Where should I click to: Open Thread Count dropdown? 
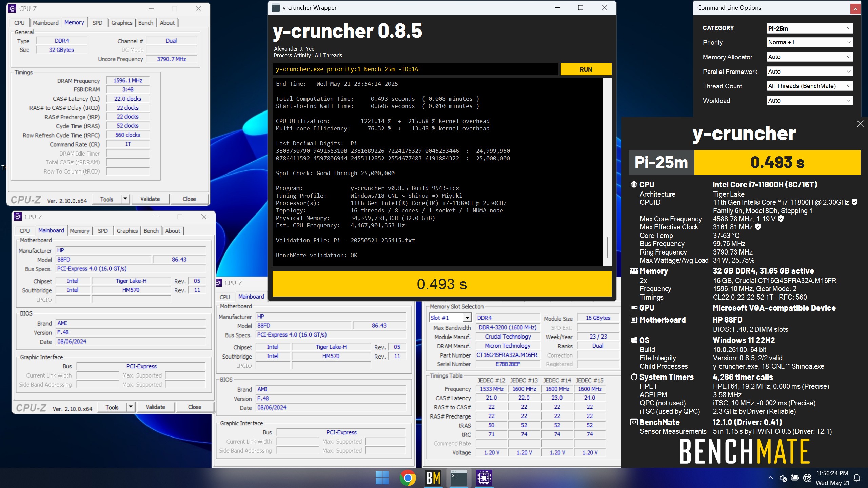(x=810, y=86)
